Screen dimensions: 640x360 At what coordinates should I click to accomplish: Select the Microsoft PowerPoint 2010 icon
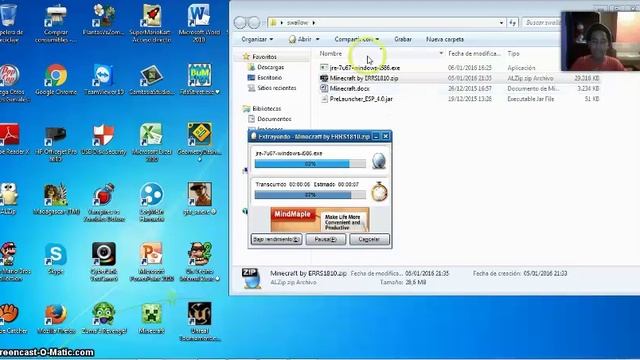[x=151, y=262]
